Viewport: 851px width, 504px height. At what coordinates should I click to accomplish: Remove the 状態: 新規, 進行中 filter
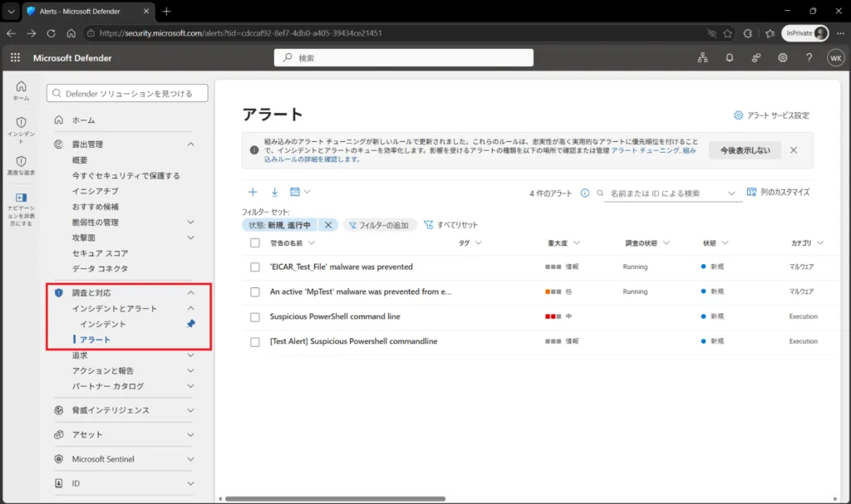click(328, 225)
